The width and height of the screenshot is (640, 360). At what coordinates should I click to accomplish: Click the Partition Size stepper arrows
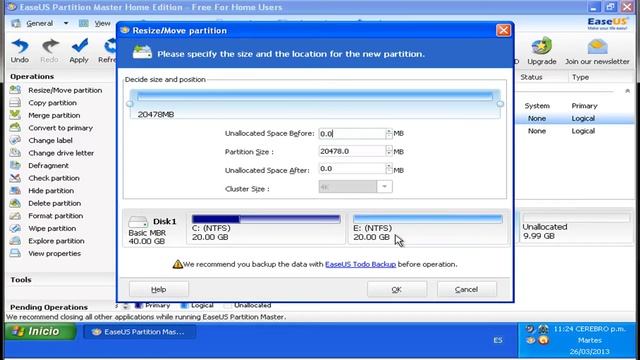(x=389, y=151)
